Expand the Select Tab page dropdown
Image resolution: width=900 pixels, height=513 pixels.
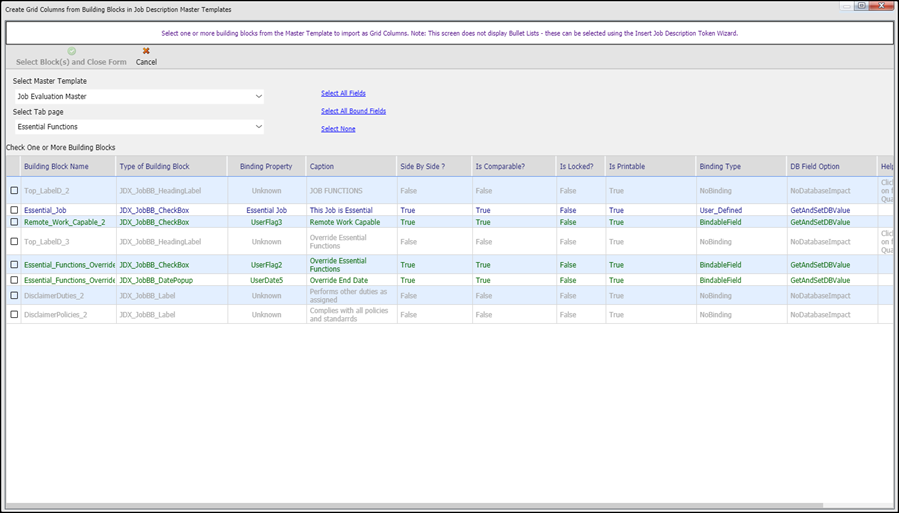tap(139, 127)
